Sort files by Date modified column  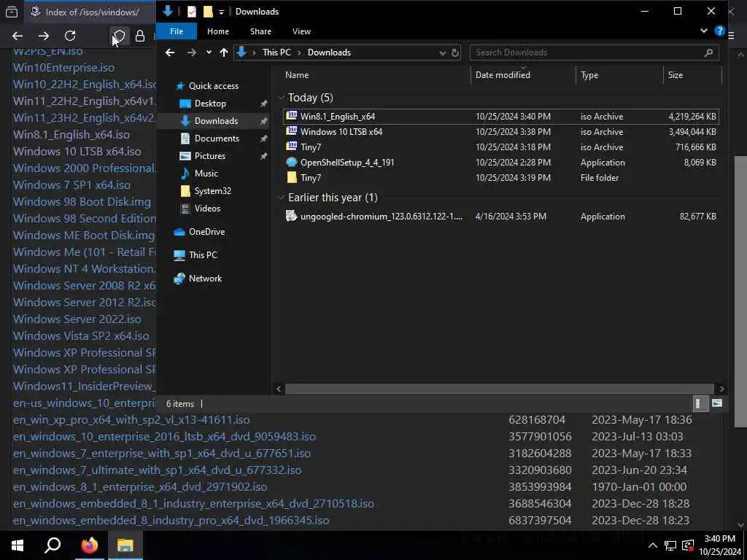tap(503, 75)
